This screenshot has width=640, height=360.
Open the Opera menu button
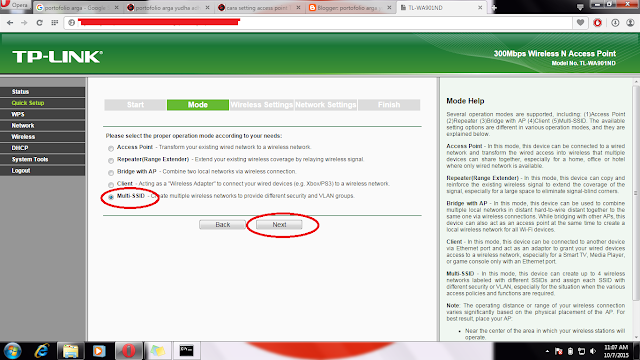(16, 5)
